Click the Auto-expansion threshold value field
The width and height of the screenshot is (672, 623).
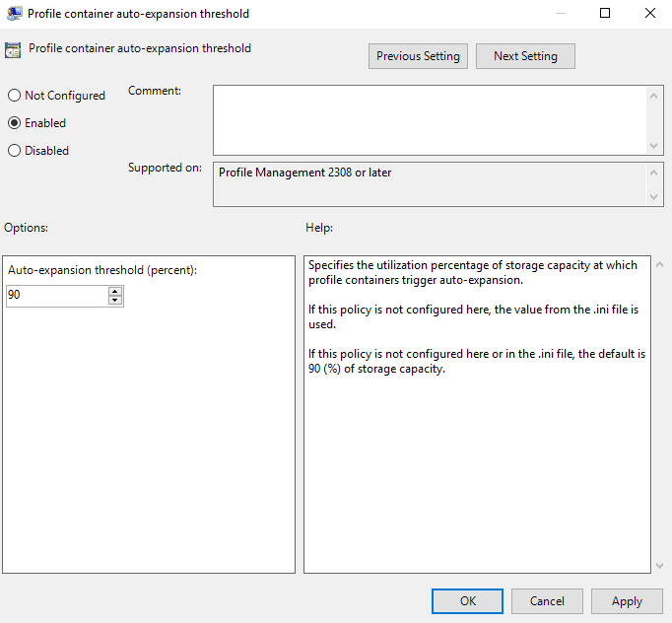(x=56, y=296)
